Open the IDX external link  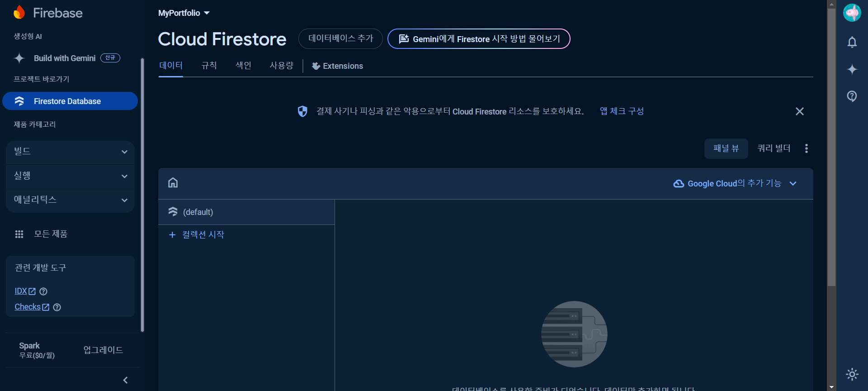[x=25, y=291]
